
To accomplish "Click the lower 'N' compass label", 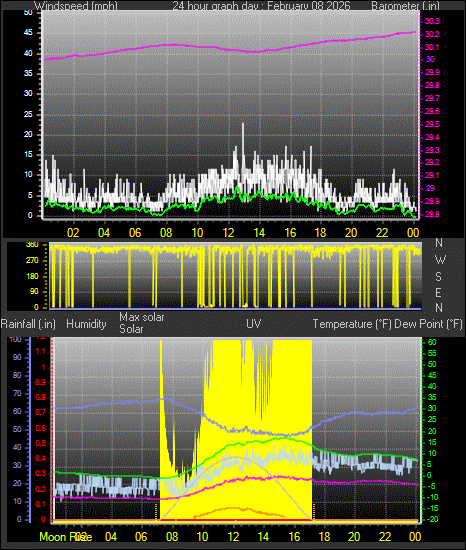I will click(x=439, y=308).
